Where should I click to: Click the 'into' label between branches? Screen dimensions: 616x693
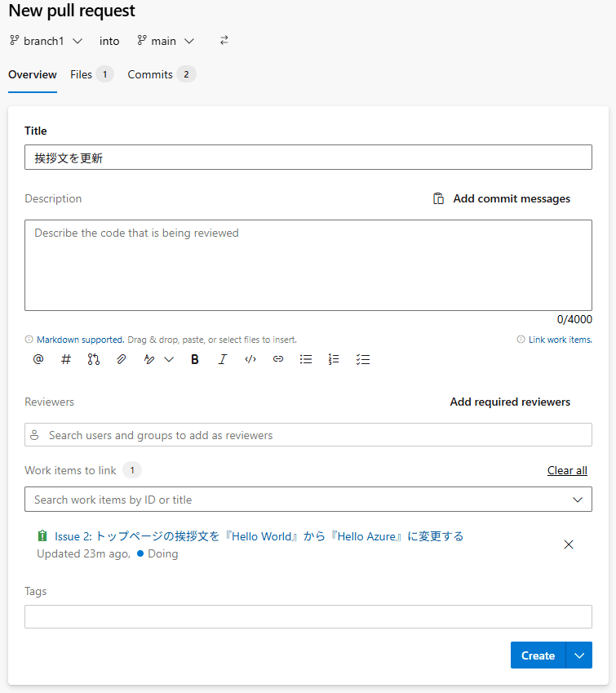click(x=109, y=41)
